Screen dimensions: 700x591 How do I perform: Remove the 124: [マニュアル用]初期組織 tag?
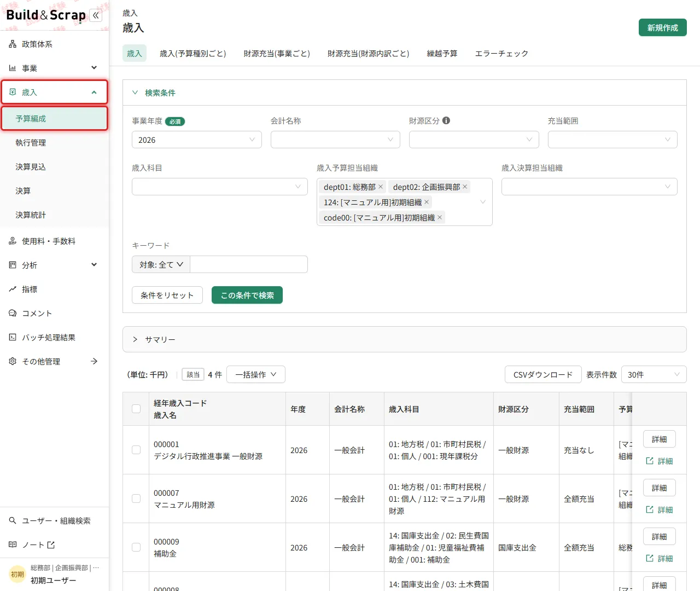pos(427,202)
